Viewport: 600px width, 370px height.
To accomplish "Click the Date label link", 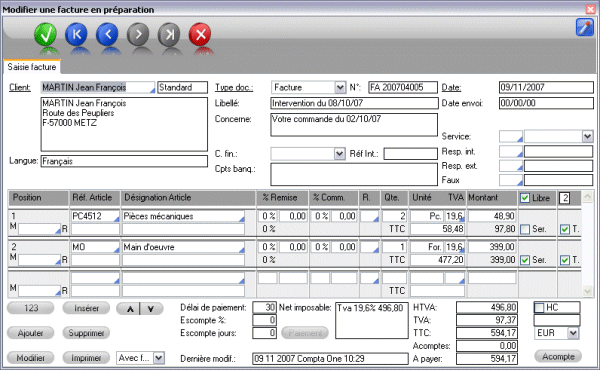I will coord(452,88).
